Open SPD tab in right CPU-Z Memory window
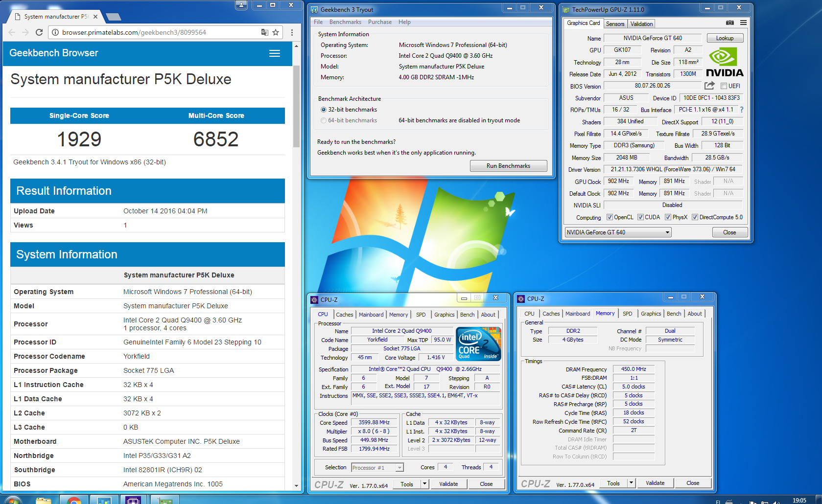This screenshot has height=504, width=822. click(x=628, y=314)
